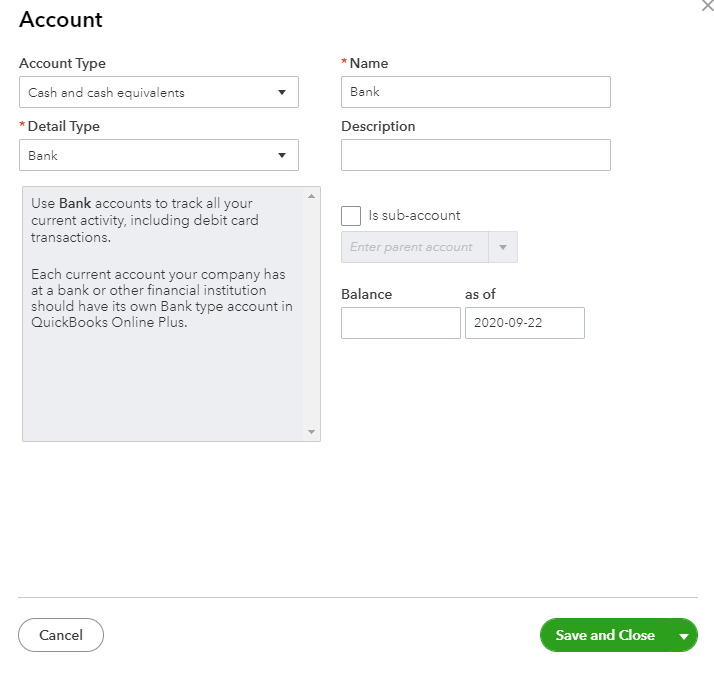The width and height of the screenshot is (714, 677).
Task: Click the Name field containing 'Bank'
Action: point(475,92)
